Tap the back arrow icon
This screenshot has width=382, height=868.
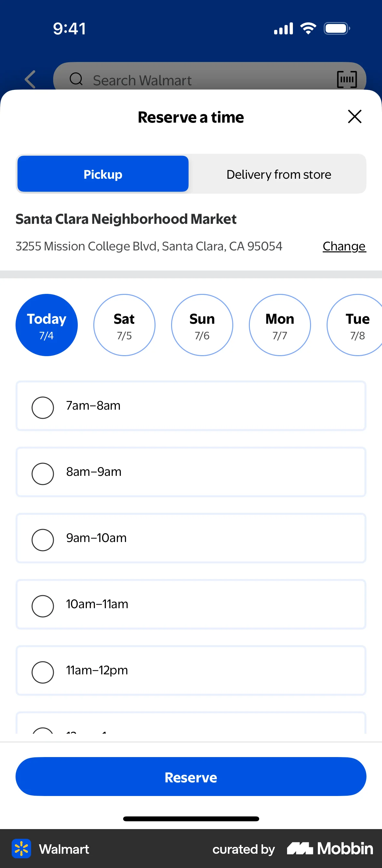[30, 79]
